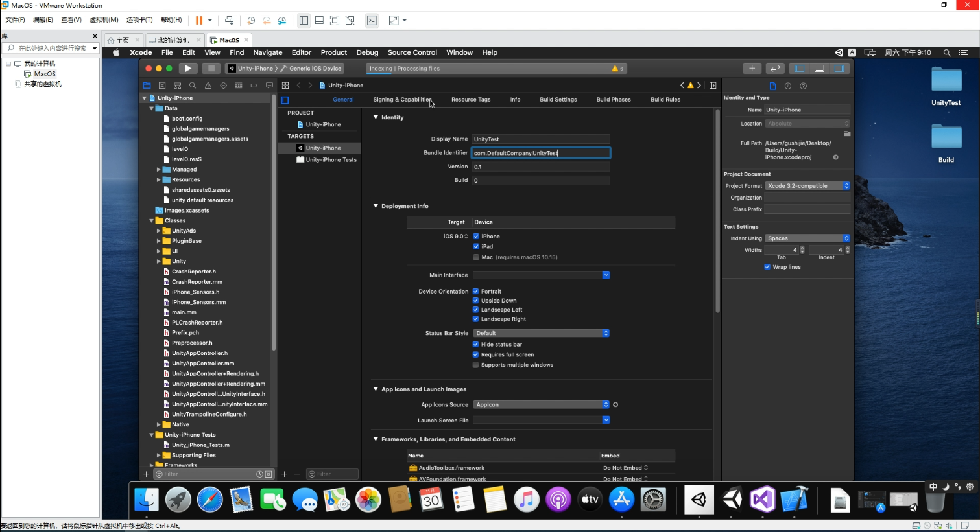Toggle code review arrows button
Viewport: 980px width, 532px height.
[775, 68]
